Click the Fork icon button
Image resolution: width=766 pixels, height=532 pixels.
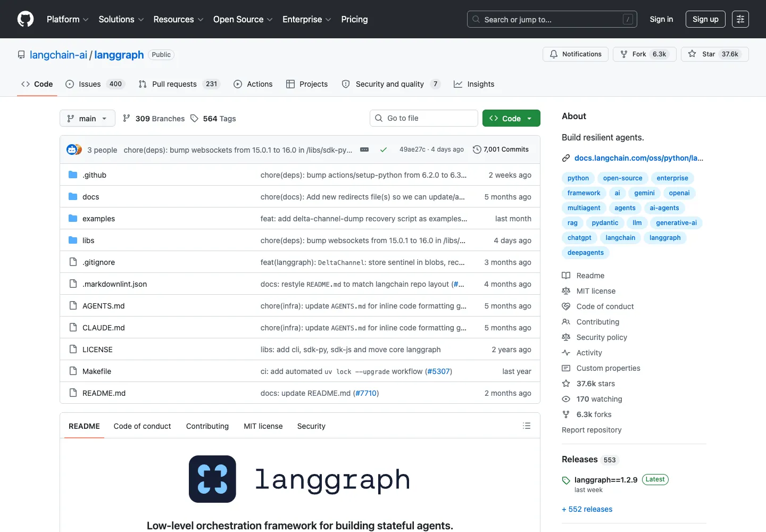tap(645, 54)
